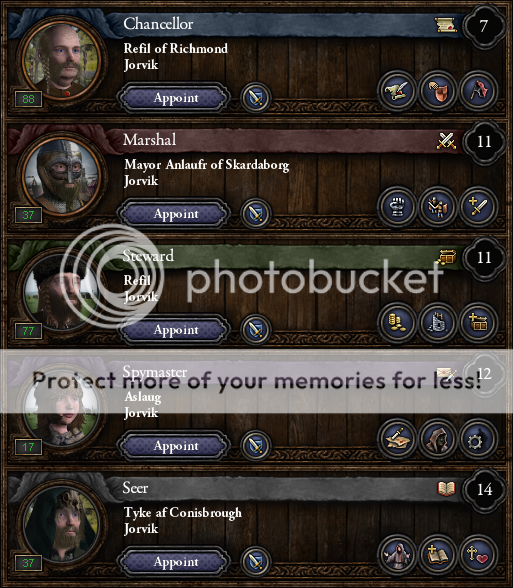Select the Spymaster's gear technology icon
This screenshot has width=513, height=588.
pos(478,439)
